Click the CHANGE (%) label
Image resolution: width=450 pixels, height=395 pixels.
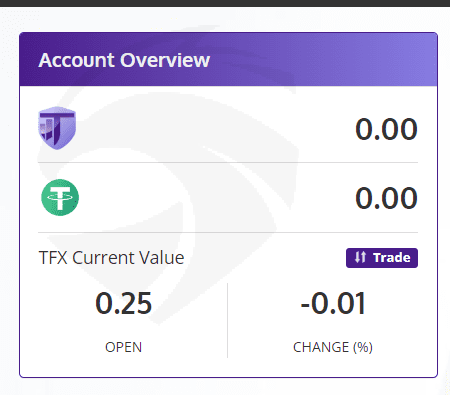(x=333, y=347)
